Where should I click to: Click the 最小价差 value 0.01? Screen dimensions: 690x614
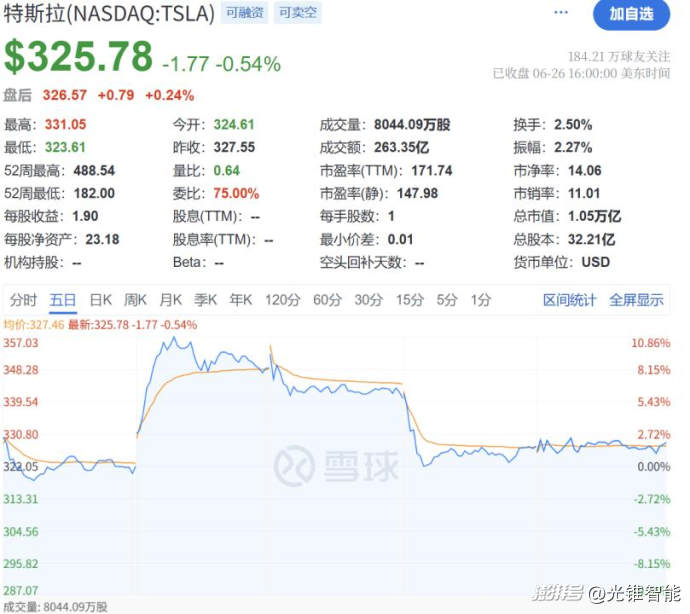400,239
